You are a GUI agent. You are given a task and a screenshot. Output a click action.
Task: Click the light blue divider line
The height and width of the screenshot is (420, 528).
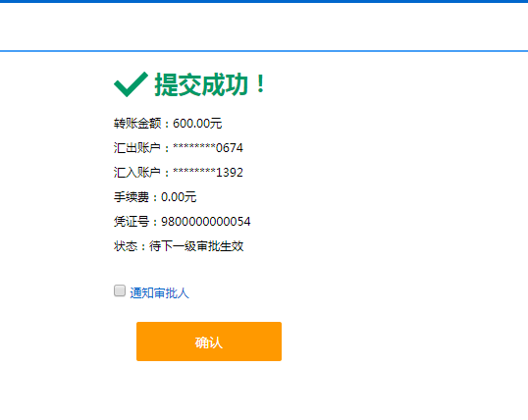pos(264,51)
